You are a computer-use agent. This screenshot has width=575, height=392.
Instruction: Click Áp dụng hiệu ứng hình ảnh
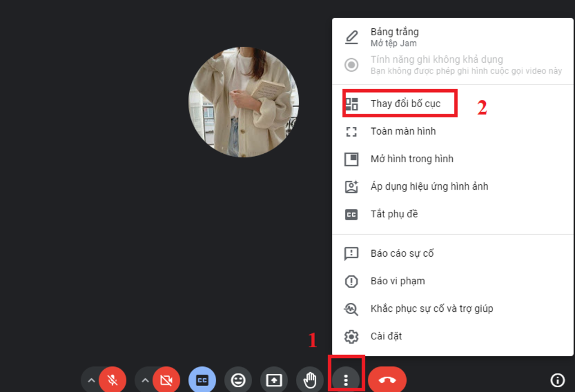(429, 186)
